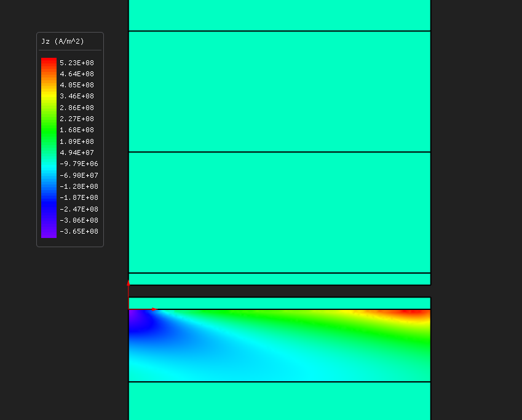Click the 1.68E+08 legend value
Viewport: 522px width, 420px height.
(77, 130)
